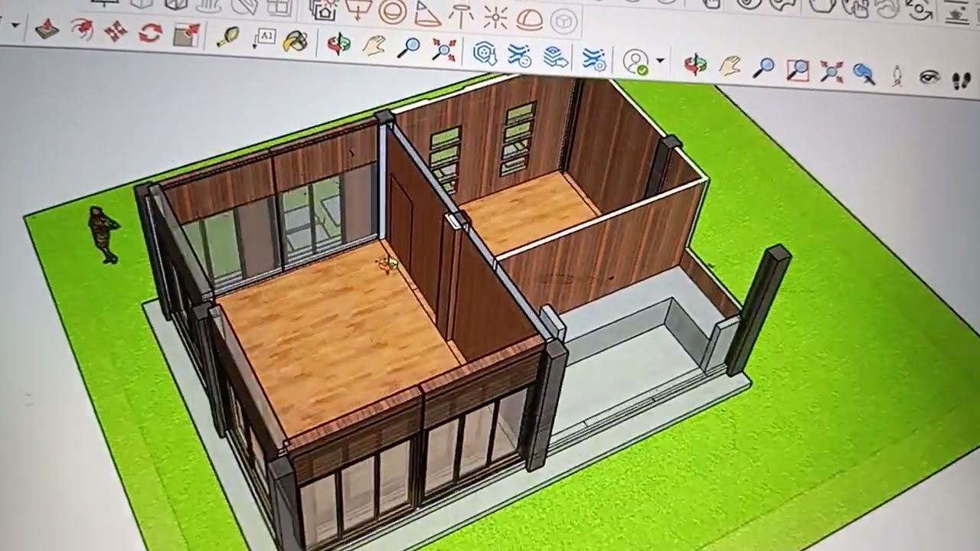Select the A1 Text label tool
Screen dimensions: 980x551
coord(263,38)
